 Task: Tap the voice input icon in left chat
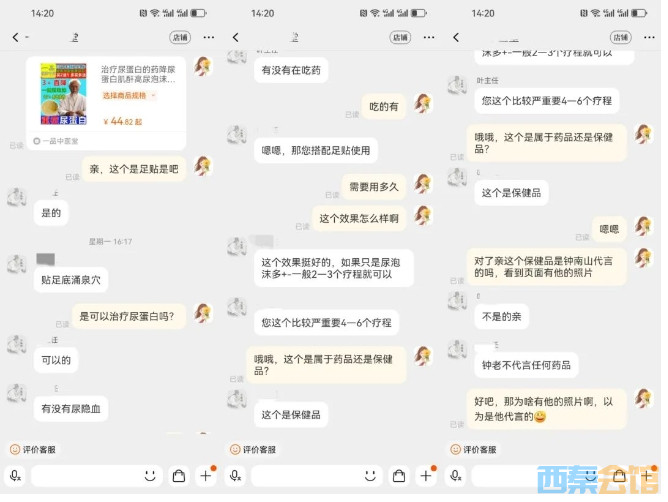[15, 476]
